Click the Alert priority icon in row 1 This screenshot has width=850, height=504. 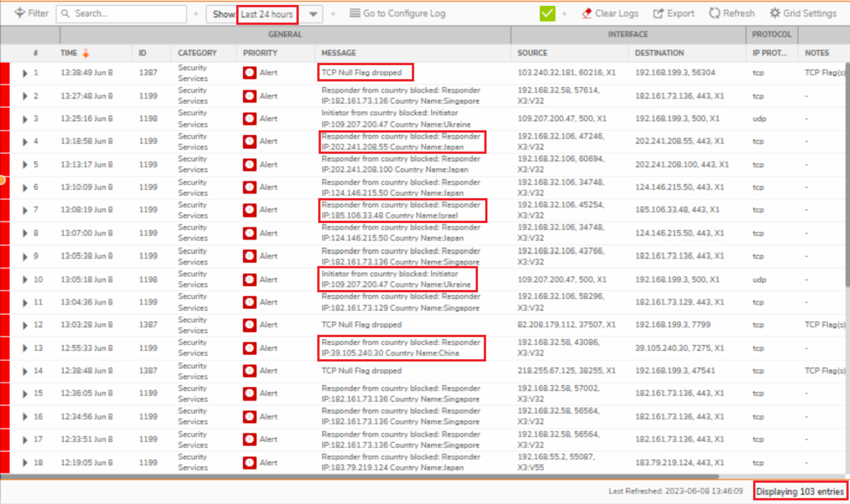(249, 72)
